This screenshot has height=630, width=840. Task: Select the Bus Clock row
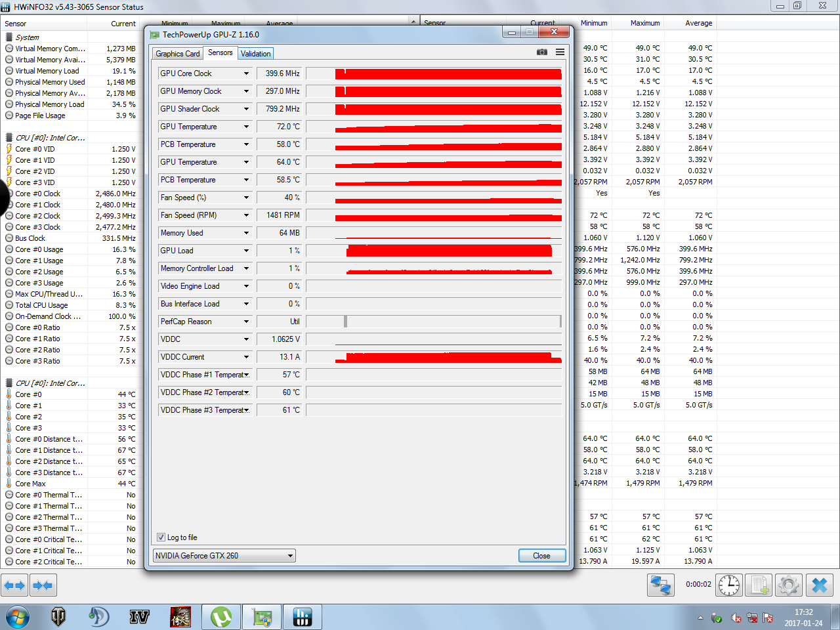click(71, 238)
